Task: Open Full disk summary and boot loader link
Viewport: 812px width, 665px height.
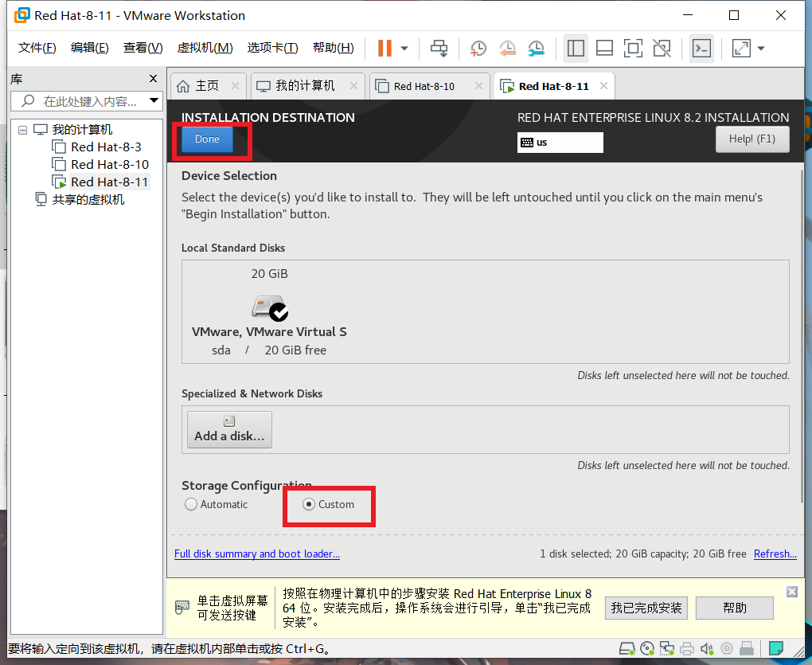Action: click(x=257, y=554)
